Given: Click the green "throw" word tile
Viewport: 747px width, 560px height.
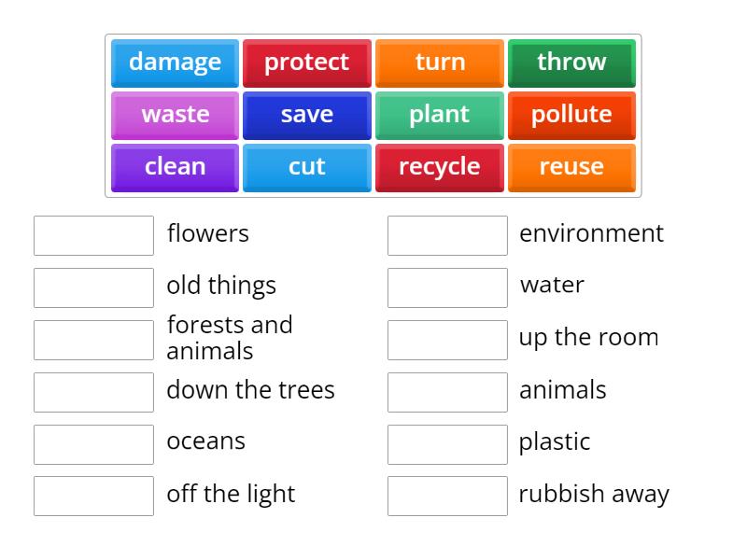Looking at the screenshot, I should tap(571, 63).
